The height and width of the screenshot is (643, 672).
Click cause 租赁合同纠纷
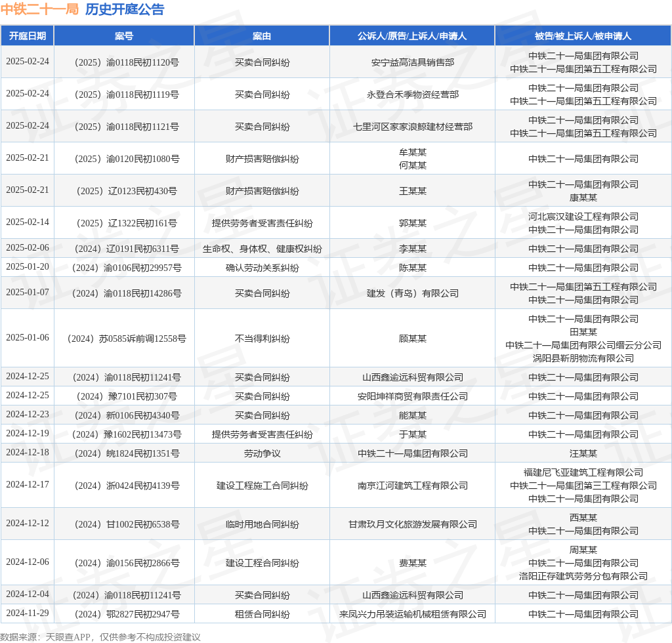[262, 614]
